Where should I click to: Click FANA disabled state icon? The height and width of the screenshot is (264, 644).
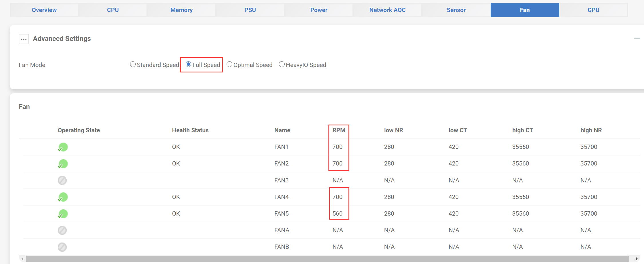(x=62, y=230)
